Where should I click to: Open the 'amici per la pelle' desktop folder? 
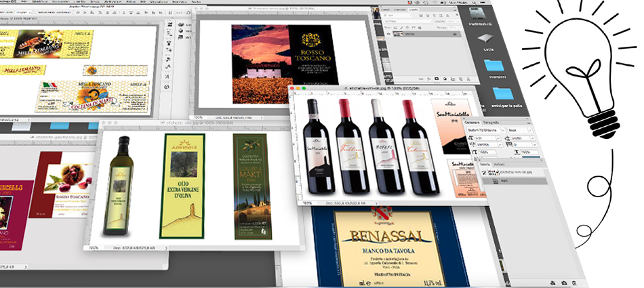[504, 94]
